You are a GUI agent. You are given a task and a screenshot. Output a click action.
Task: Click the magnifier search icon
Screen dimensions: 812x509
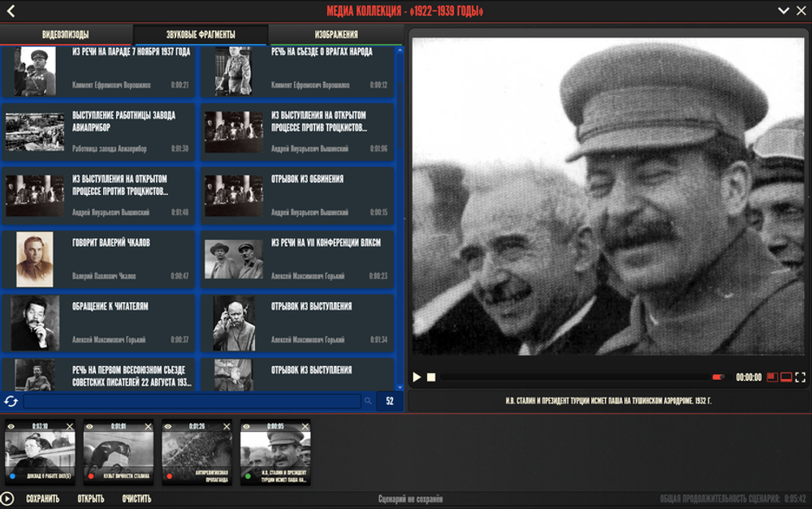click(368, 401)
